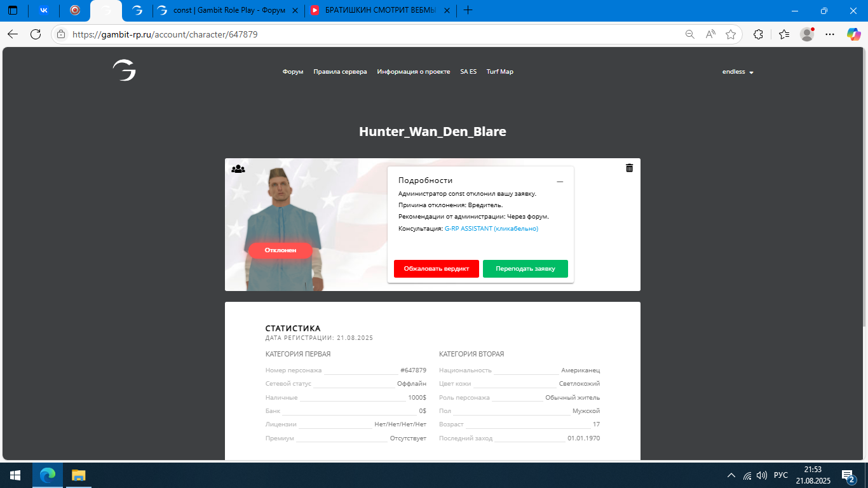Collapse the Подробности details panel
The image size is (868, 488).
[x=560, y=182]
